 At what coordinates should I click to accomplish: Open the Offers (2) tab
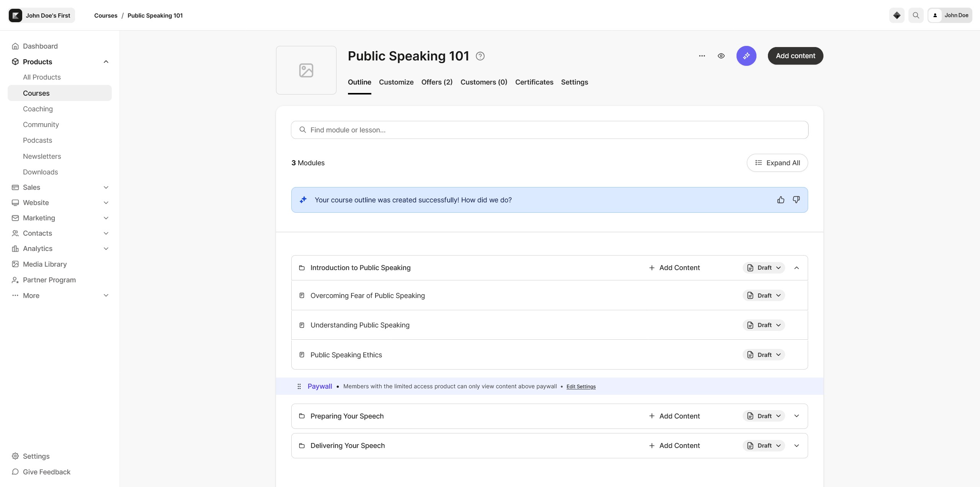point(437,82)
